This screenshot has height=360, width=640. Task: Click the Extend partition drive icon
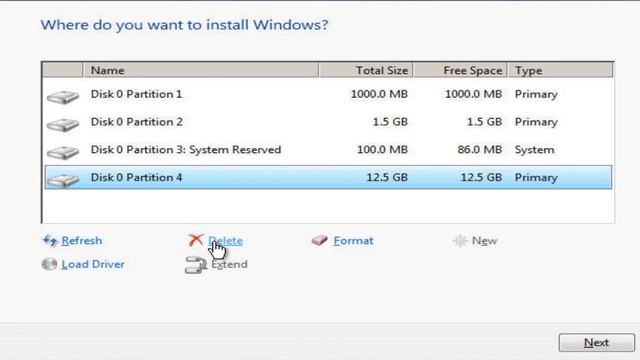(x=196, y=264)
